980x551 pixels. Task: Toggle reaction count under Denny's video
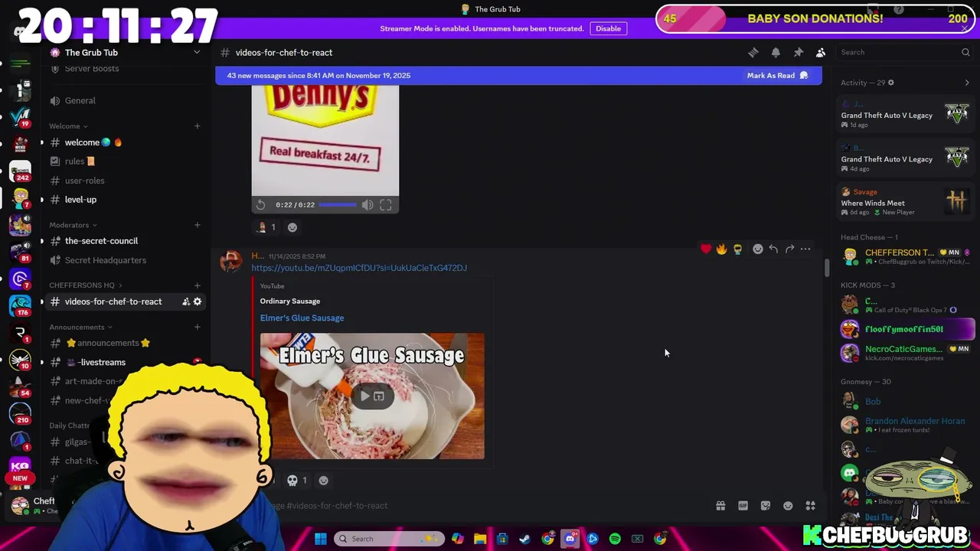coord(266,227)
